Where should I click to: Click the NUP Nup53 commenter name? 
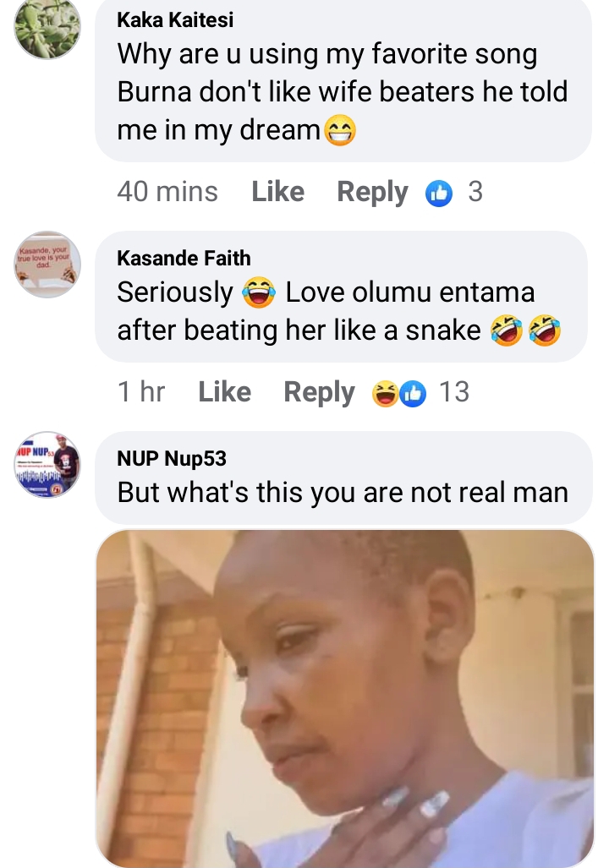point(172,459)
